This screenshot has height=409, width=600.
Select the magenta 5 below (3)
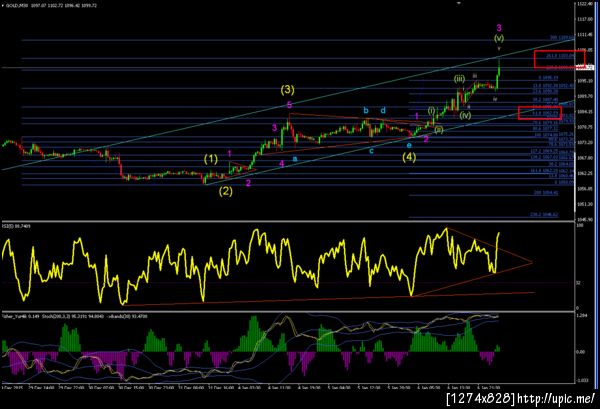pyautogui.click(x=290, y=105)
